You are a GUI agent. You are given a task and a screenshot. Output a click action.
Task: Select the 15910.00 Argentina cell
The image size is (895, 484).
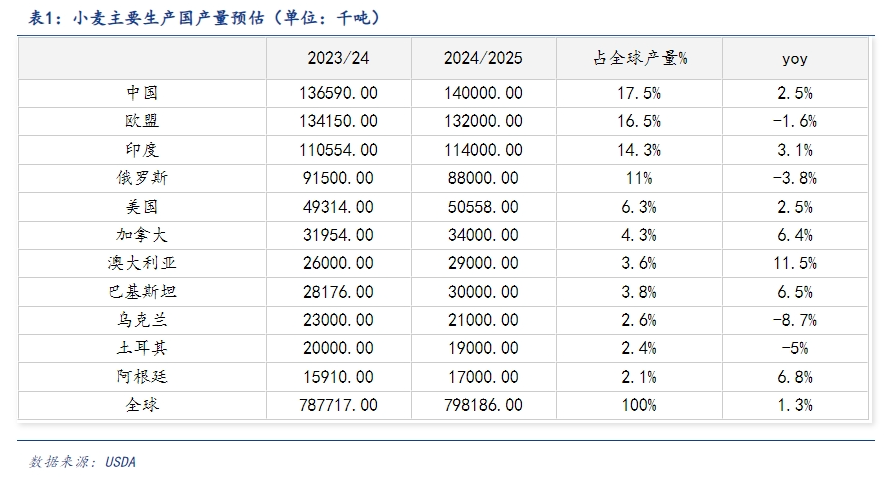338,377
